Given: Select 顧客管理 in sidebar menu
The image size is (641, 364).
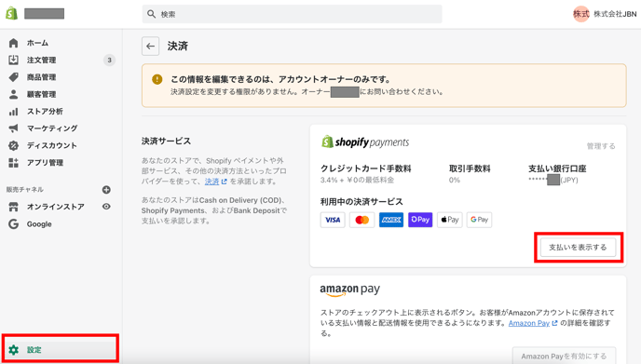Looking at the screenshot, I should click(x=41, y=94).
